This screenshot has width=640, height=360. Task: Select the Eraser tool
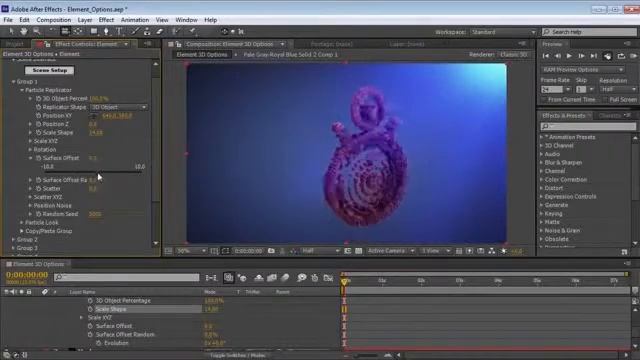(x=160, y=31)
